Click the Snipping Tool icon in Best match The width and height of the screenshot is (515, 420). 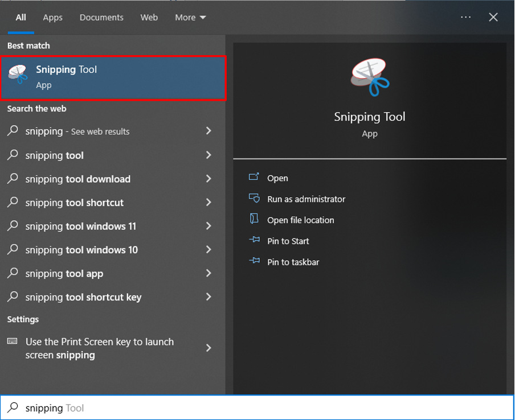(18, 74)
